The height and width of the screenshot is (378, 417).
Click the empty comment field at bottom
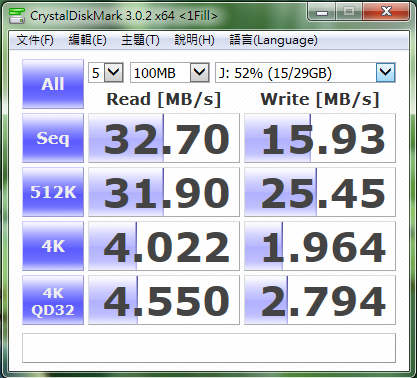pyautogui.click(x=209, y=348)
